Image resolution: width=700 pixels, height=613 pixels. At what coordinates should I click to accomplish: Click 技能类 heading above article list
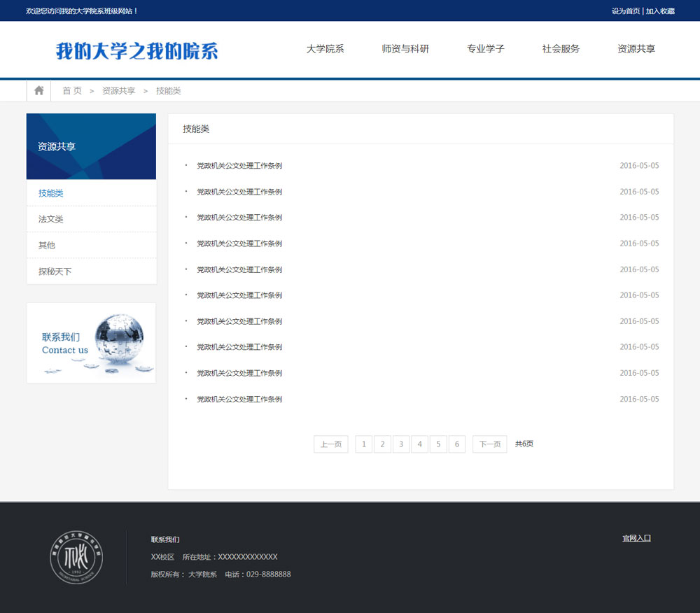[196, 129]
